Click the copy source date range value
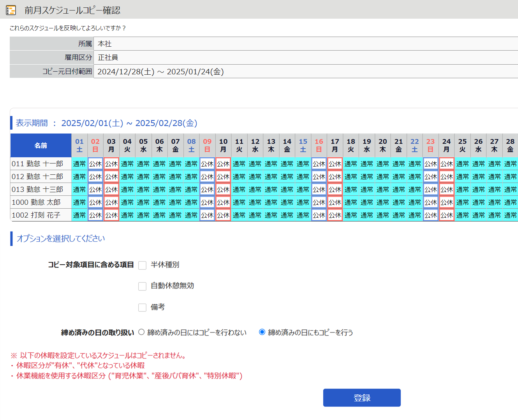The height and width of the screenshot is (420, 518). 160,72
